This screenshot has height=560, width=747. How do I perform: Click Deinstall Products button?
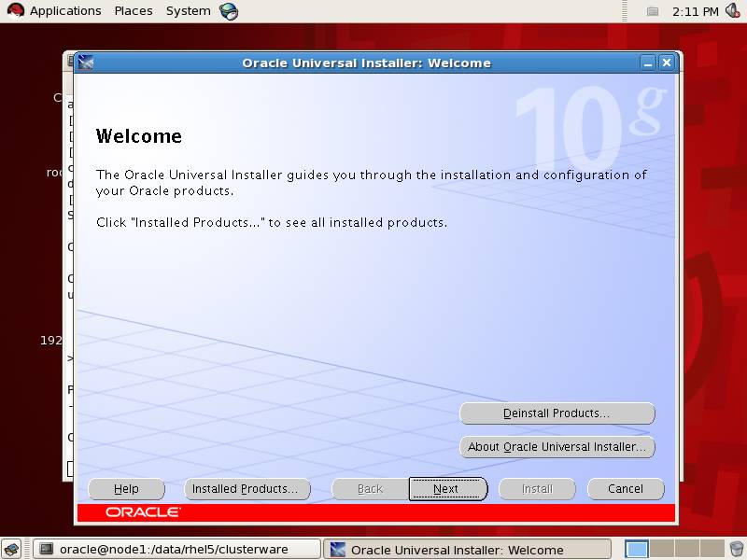click(557, 413)
